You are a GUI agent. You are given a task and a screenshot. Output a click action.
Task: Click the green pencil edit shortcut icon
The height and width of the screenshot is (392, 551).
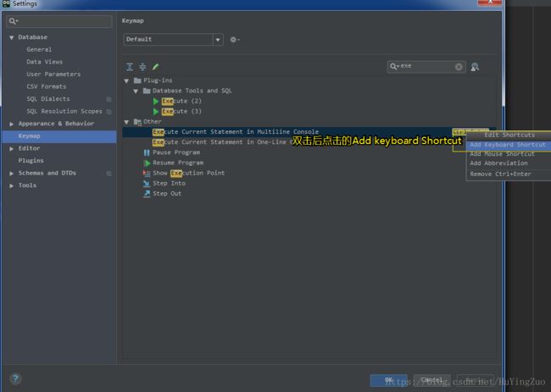point(156,67)
